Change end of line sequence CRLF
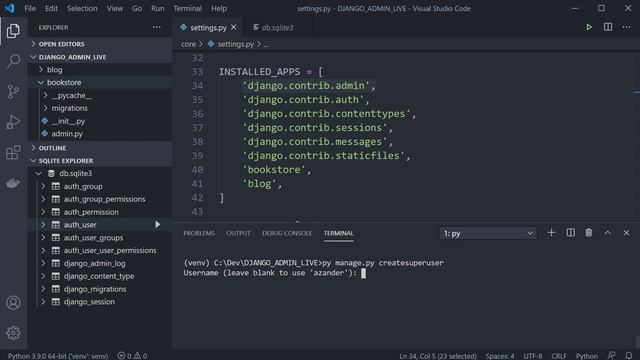 coord(559,356)
